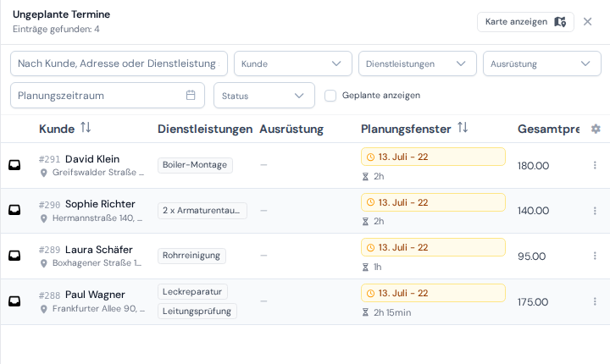Open the calendar icon in Planungszeitraum

coord(191,95)
